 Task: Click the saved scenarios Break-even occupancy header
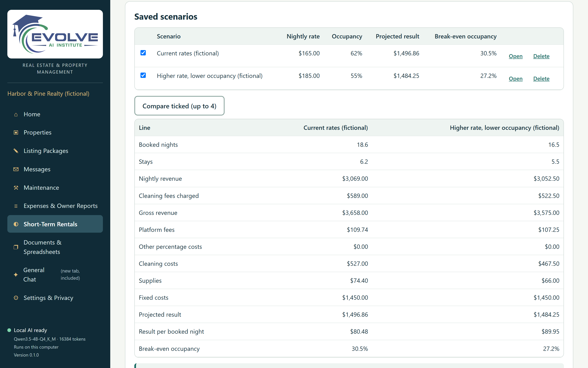click(465, 37)
